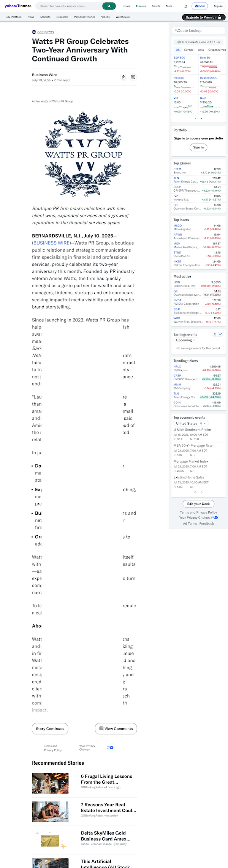Click the share icon below the article title

(124, 77)
